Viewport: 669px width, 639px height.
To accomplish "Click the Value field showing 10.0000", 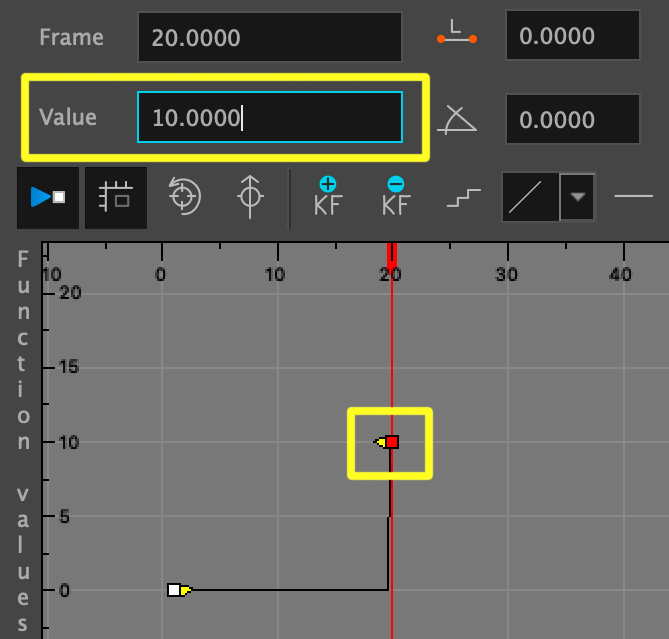I will coord(269,118).
